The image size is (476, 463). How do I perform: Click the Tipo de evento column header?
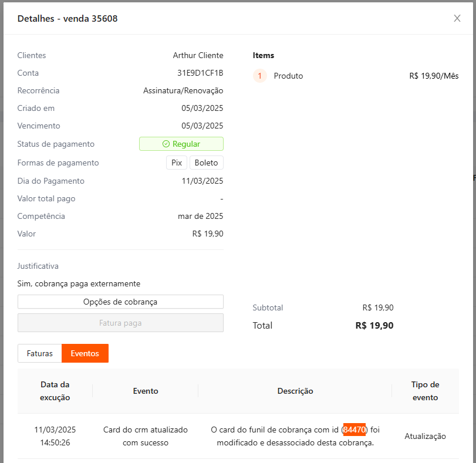tap(425, 391)
